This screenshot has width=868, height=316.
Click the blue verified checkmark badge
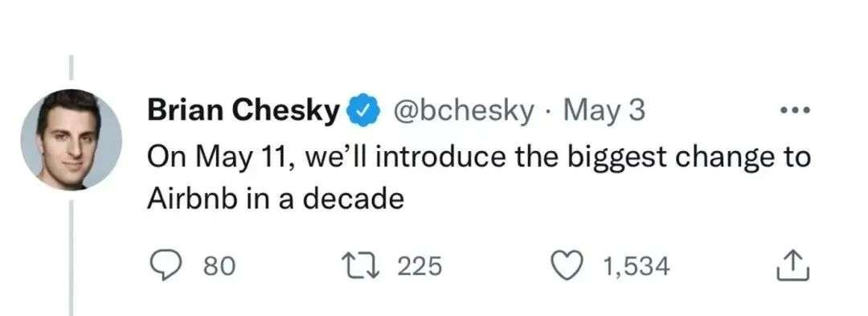pyautogui.click(x=362, y=111)
